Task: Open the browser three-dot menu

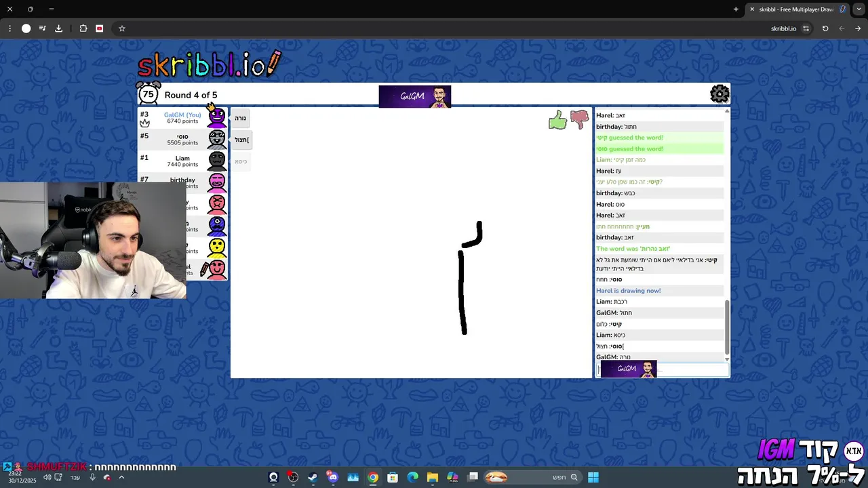Action: [9, 28]
